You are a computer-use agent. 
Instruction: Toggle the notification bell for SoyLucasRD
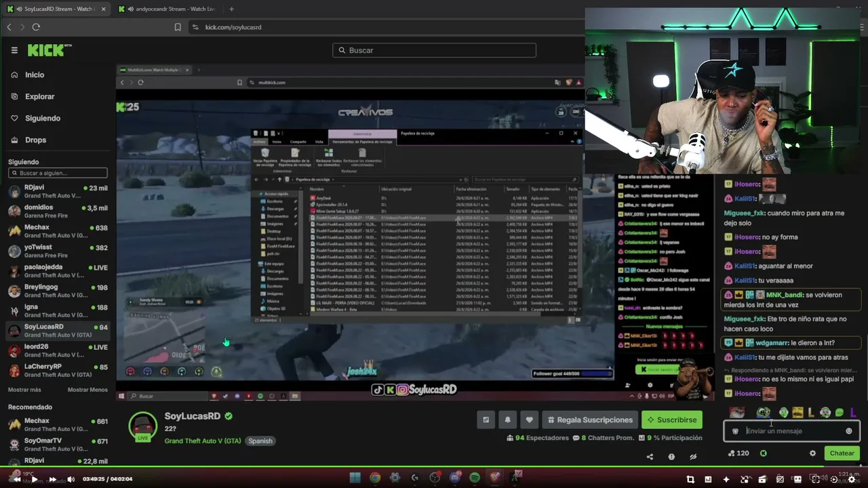pos(507,420)
